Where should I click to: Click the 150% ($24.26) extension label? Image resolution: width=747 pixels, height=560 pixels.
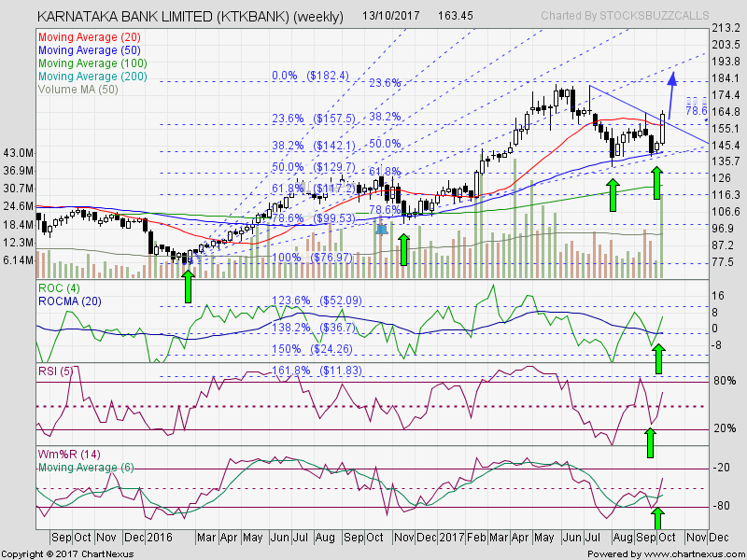[312, 349]
